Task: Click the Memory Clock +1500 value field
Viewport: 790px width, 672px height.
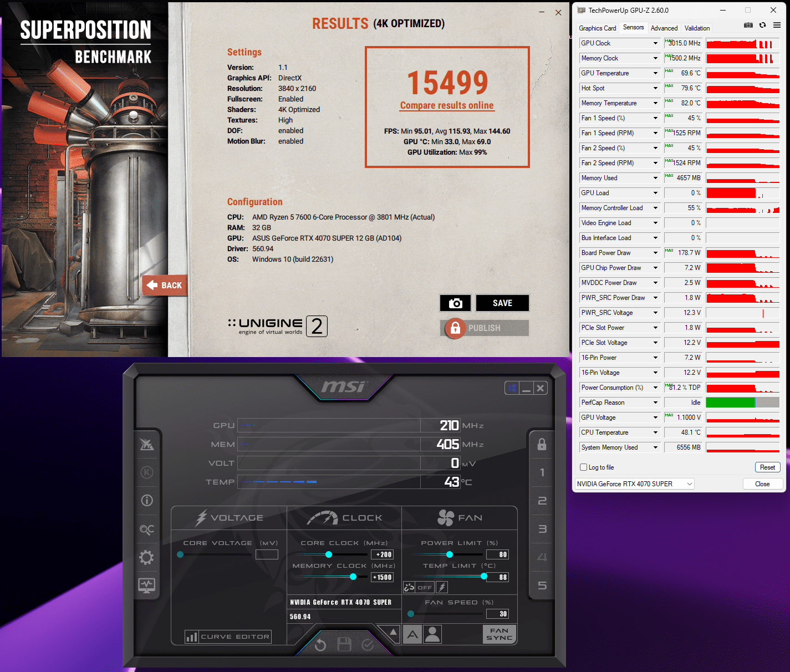Action: coord(382,577)
